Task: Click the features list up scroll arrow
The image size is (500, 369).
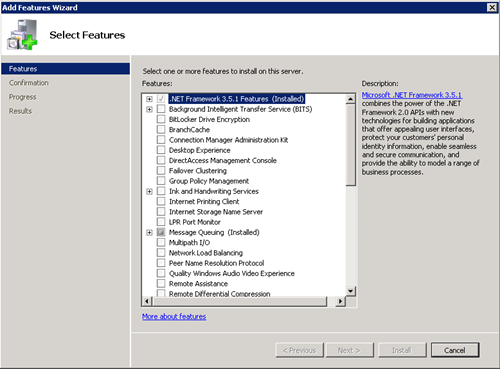Action: [351, 99]
